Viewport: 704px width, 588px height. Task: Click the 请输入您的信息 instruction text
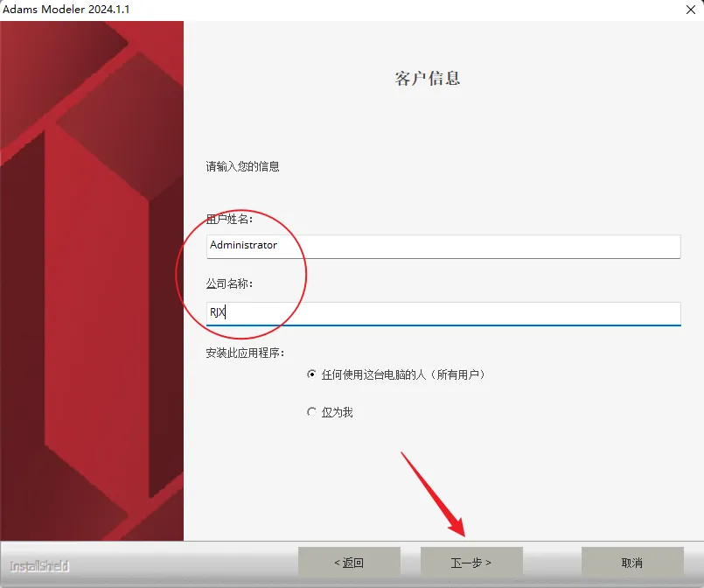[242, 166]
